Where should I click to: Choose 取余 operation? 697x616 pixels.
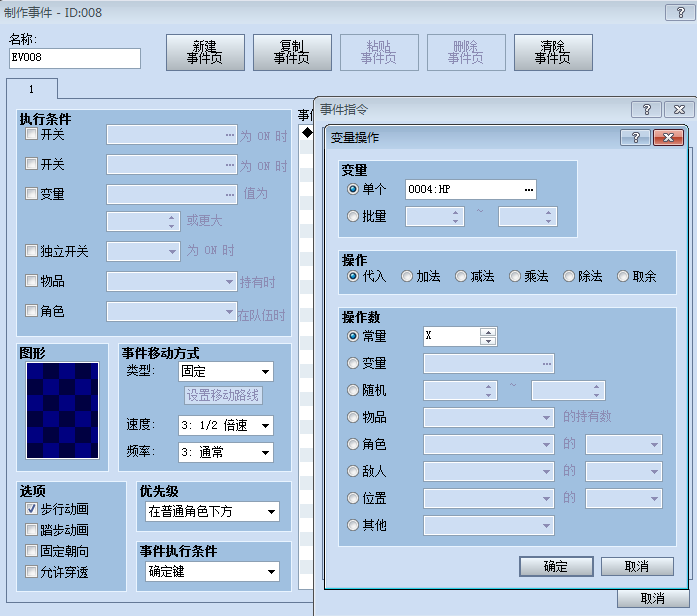click(623, 276)
